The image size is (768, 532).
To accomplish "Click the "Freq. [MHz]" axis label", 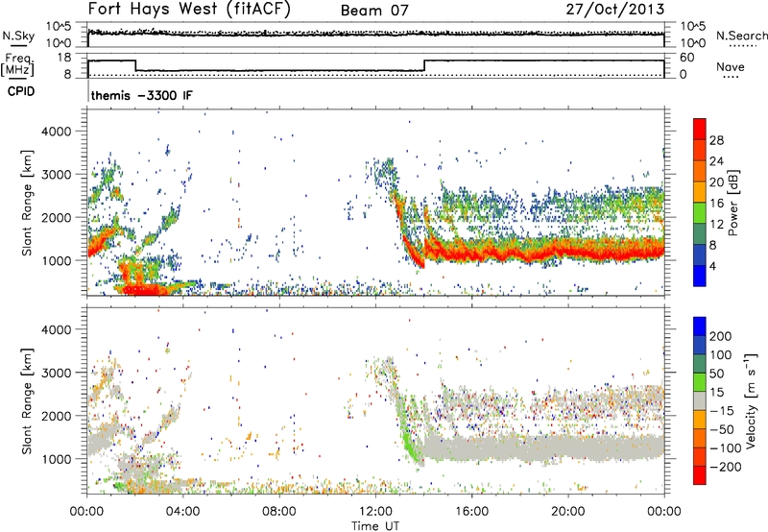I will tap(17, 64).
